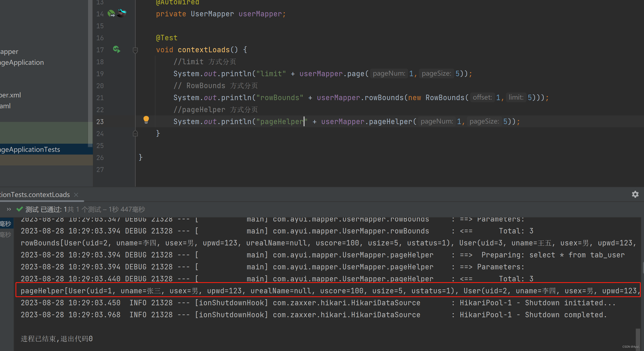Run contextLoads test via the line 17 gutter icon
644x351 pixels.
[x=117, y=50]
